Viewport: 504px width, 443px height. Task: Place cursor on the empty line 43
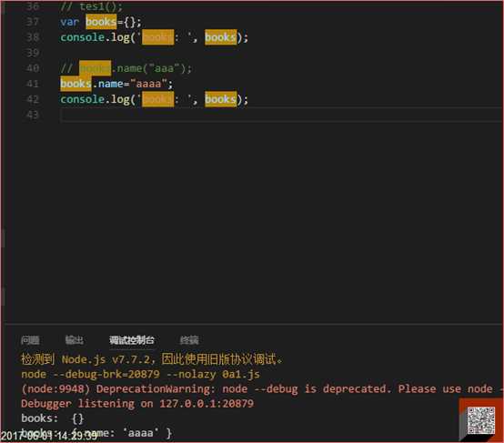click(x=281, y=115)
